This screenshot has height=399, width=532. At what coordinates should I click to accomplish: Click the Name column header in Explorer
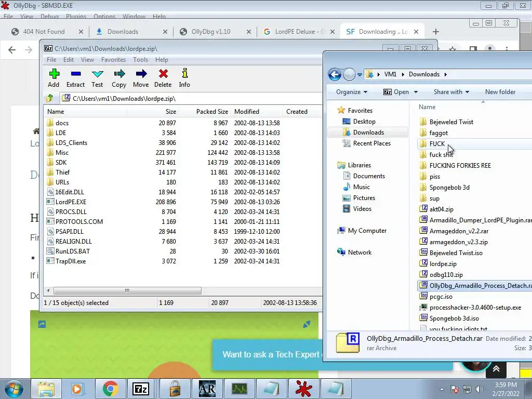coord(427,107)
